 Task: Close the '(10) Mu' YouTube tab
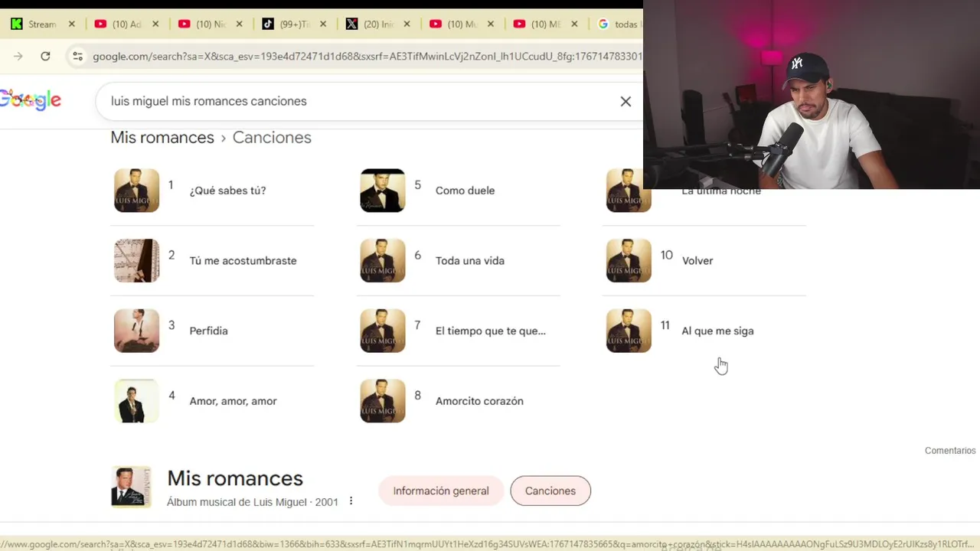tap(491, 24)
